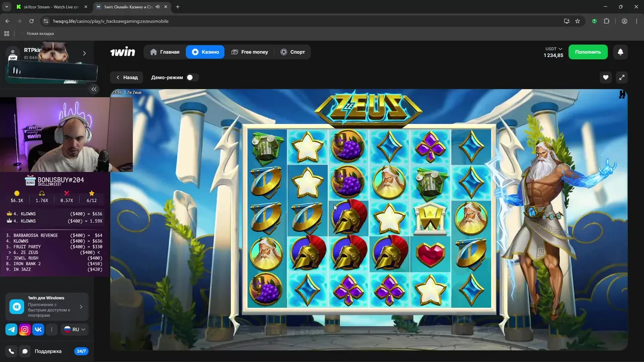Open the apps grid in bookmarks bar

coord(7,34)
